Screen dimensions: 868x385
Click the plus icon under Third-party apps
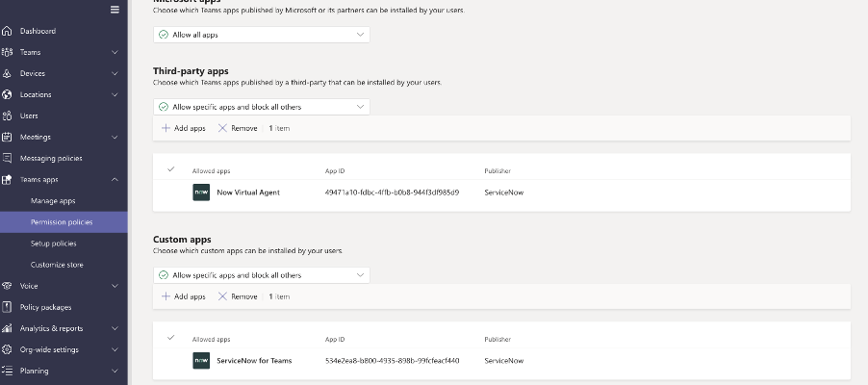pos(166,128)
